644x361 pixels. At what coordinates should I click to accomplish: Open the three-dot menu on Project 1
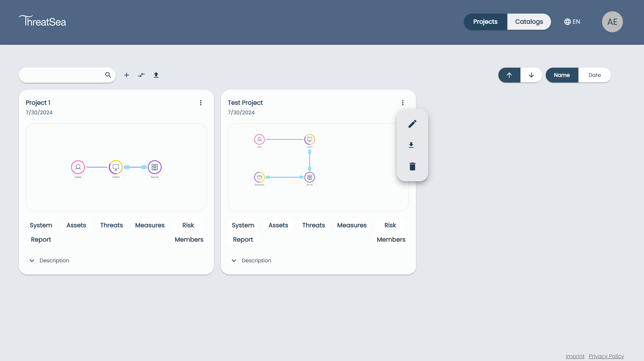200,103
